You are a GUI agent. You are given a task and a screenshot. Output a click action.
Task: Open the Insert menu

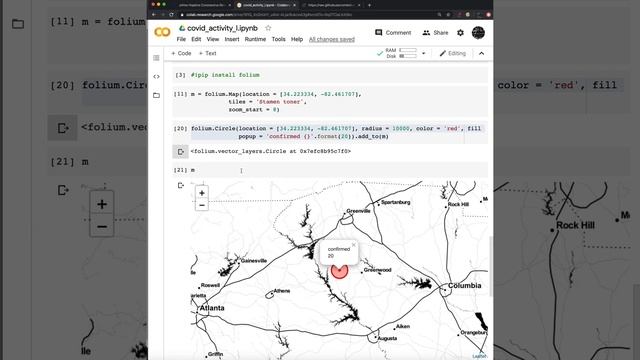pyautogui.click(x=232, y=40)
